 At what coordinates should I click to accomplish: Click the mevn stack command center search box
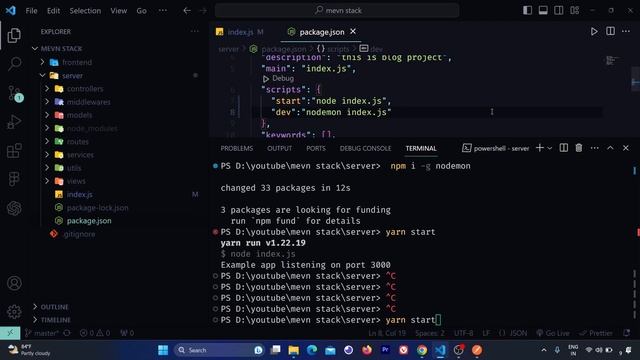(337, 11)
